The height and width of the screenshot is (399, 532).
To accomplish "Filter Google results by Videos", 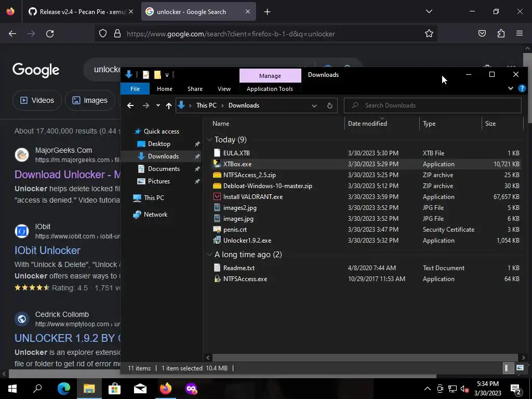I will tap(37, 100).
